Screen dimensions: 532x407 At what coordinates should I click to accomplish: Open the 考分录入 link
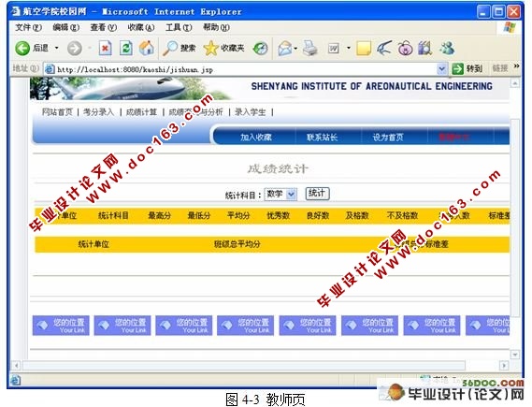pos(99,112)
